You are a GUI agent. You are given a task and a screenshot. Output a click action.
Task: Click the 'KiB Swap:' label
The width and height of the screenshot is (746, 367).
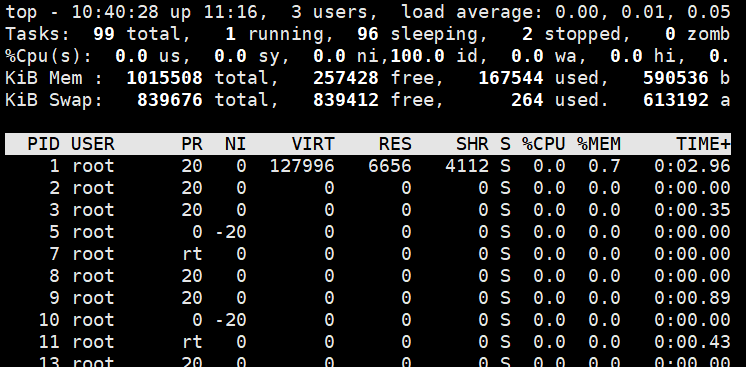click(x=54, y=99)
